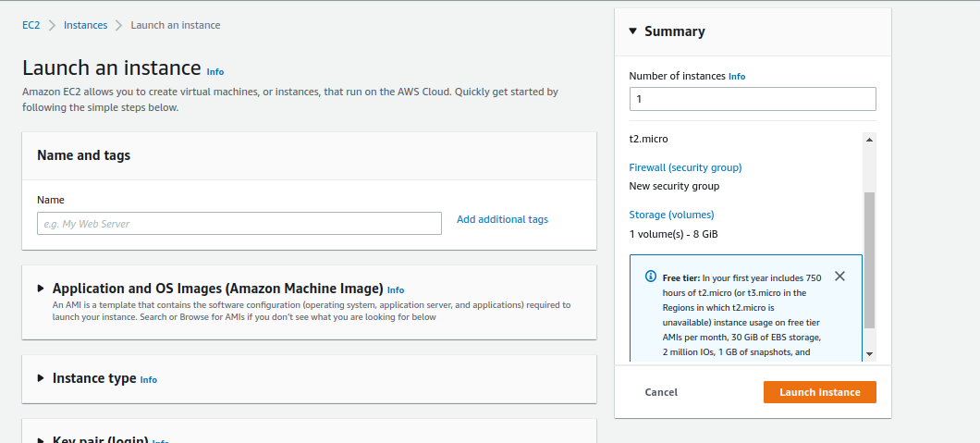
Task: Click into the Name input field
Action: point(239,224)
